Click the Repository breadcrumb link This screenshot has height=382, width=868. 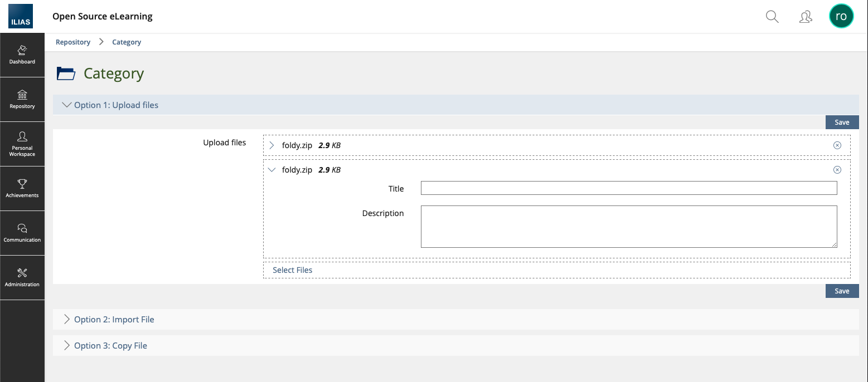73,42
